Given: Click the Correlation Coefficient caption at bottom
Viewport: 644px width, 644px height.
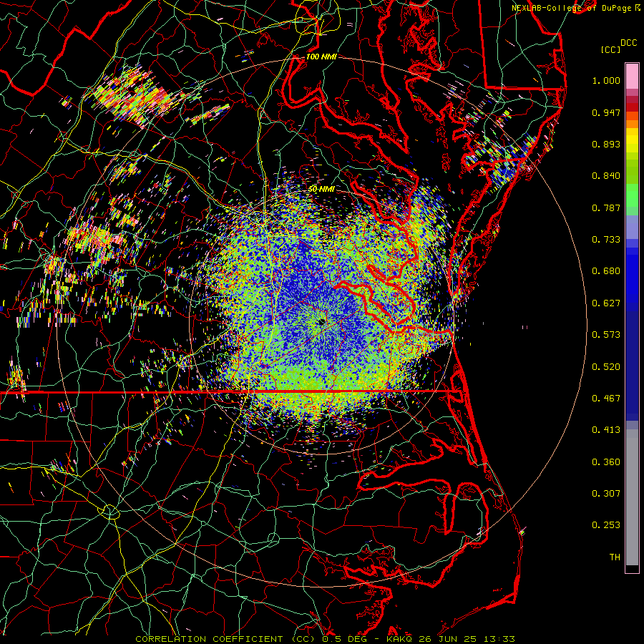Looking at the screenshot, I should click(325, 639).
